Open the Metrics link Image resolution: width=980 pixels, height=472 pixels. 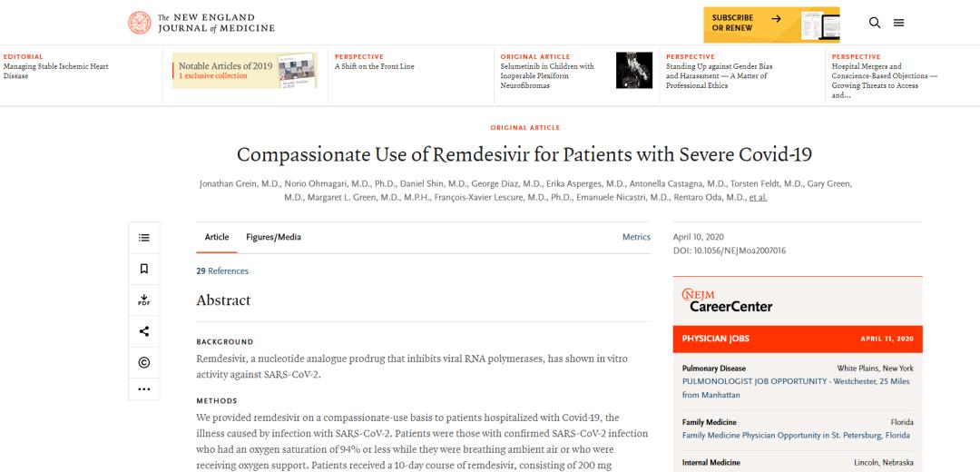[x=636, y=237]
